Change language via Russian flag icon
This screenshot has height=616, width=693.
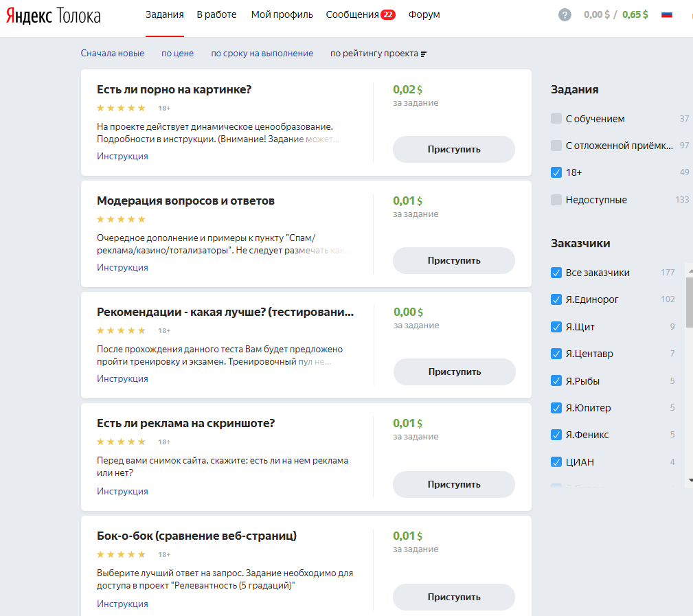[666, 15]
